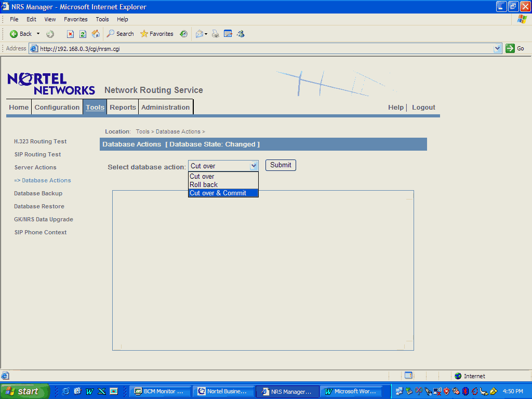Choose Cut over & Commit option
The height and width of the screenshot is (399, 532).
(x=223, y=193)
